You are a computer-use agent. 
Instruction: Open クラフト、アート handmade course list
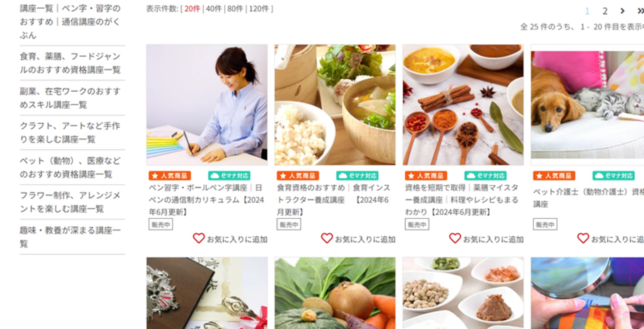click(x=70, y=132)
